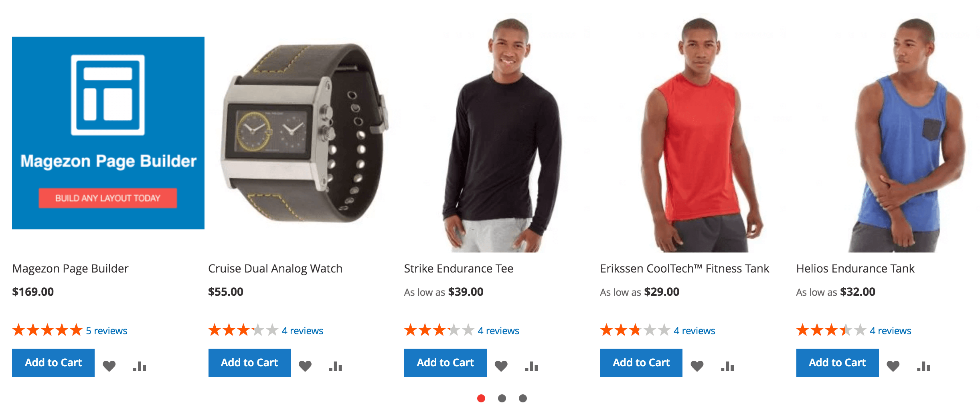This screenshot has width=980, height=416.
Task: Add Helios Endurance Tank to cart
Action: tap(837, 363)
